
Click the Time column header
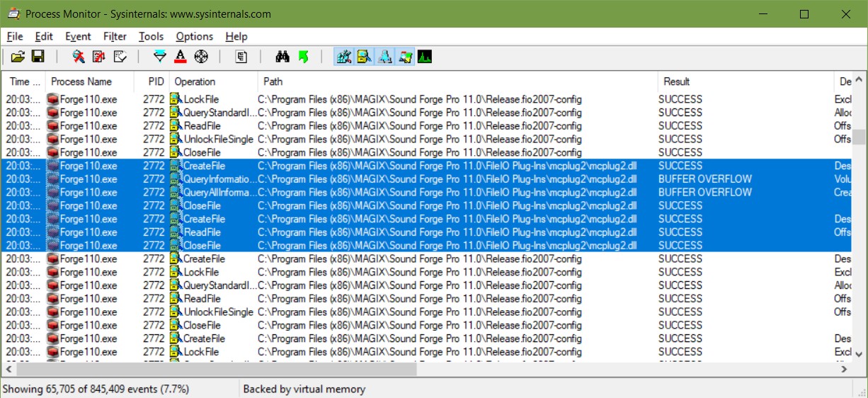tap(24, 81)
